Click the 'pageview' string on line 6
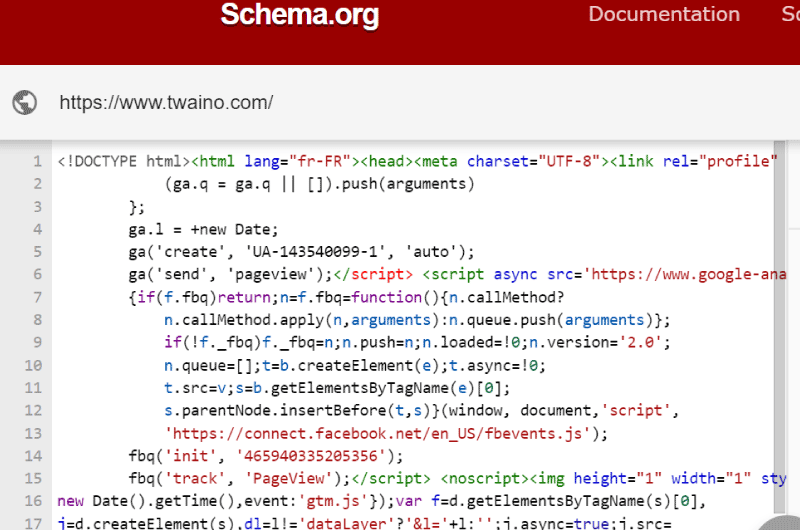The width and height of the screenshot is (800, 530). tap(271, 274)
